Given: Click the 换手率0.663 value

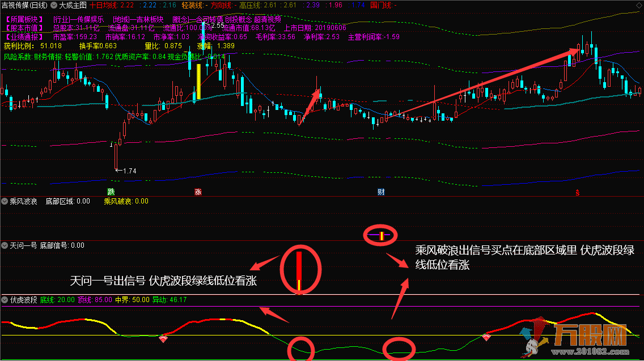Looking at the screenshot, I should click(98, 46).
